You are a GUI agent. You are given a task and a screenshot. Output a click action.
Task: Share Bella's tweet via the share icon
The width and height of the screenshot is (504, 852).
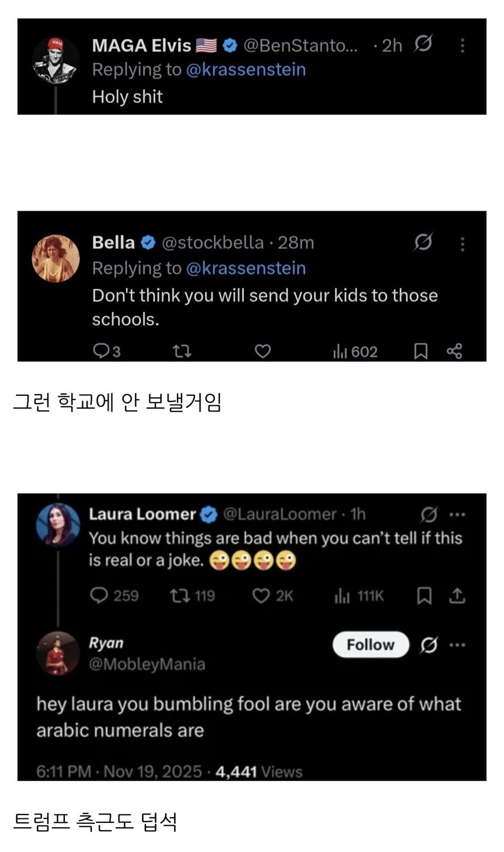coord(456,351)
